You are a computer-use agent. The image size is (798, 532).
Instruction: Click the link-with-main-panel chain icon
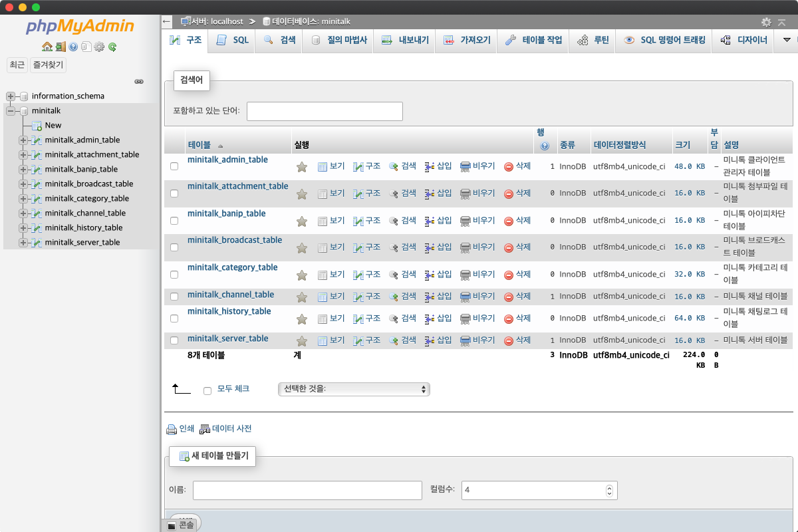coord(139,81)
